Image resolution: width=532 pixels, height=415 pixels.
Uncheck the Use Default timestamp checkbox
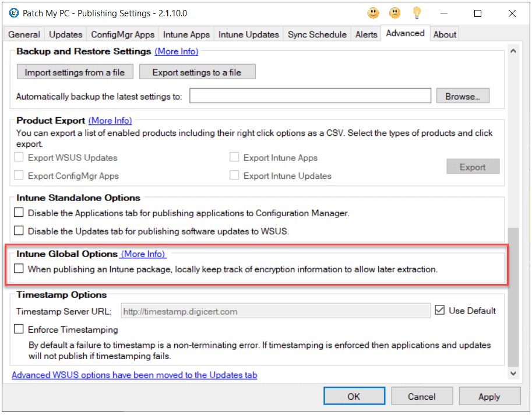pyautogui.click(x=440, y=310)
